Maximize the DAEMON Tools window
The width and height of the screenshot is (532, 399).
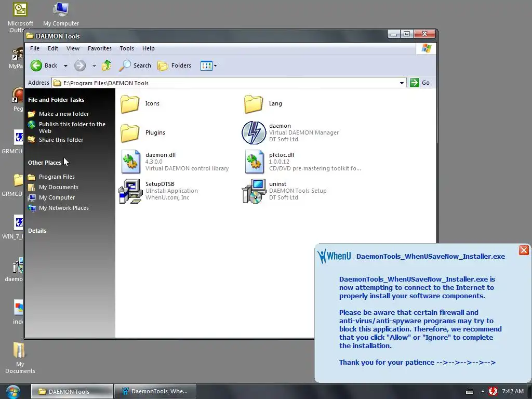[x=407, y=34]
